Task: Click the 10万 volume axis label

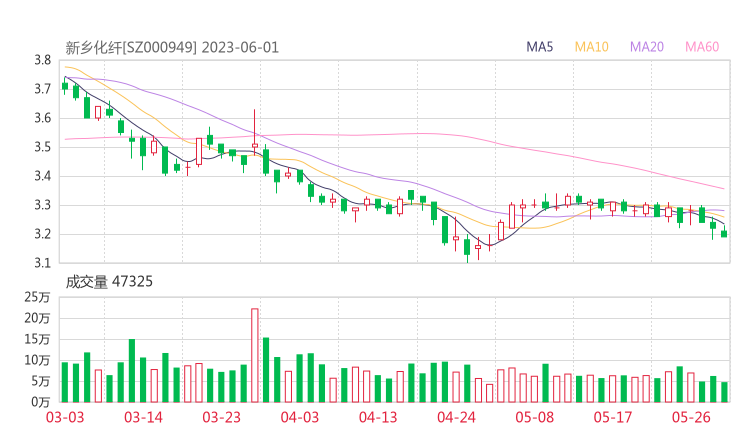Action: [x=37, y=360]
